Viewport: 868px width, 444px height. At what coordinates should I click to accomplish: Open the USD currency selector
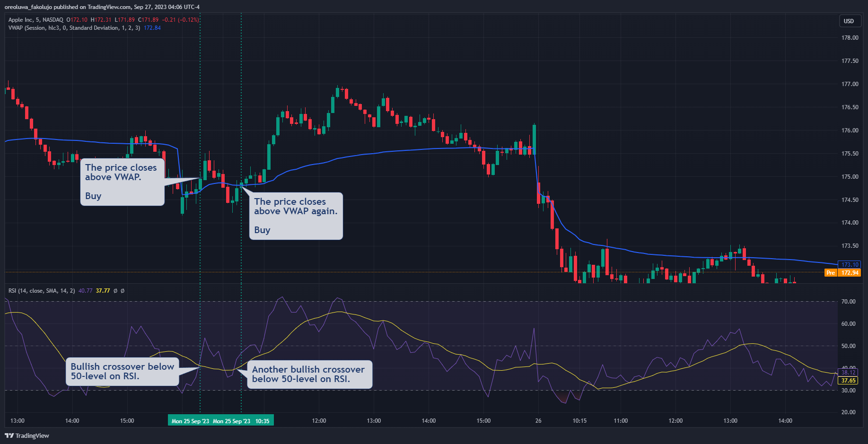(x=850, y=21)
